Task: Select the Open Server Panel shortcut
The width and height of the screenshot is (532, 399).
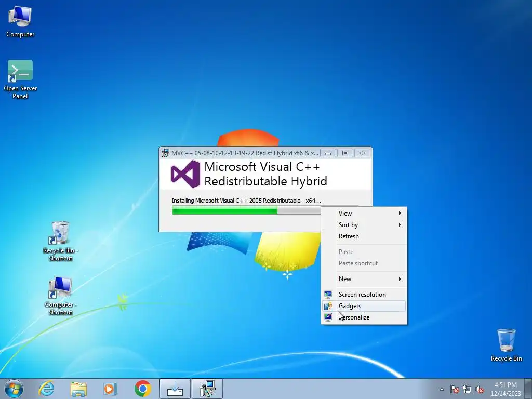Action: [x=20, y=79]
